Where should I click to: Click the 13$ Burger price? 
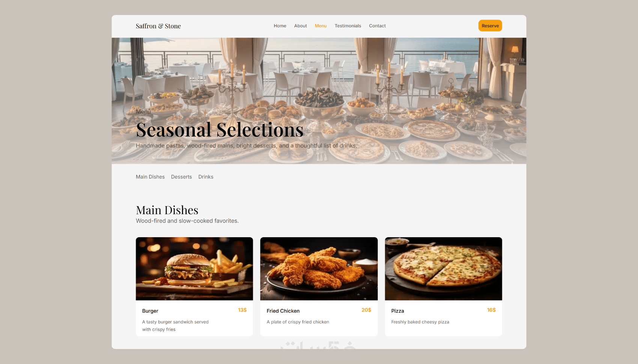click(242, 310)
